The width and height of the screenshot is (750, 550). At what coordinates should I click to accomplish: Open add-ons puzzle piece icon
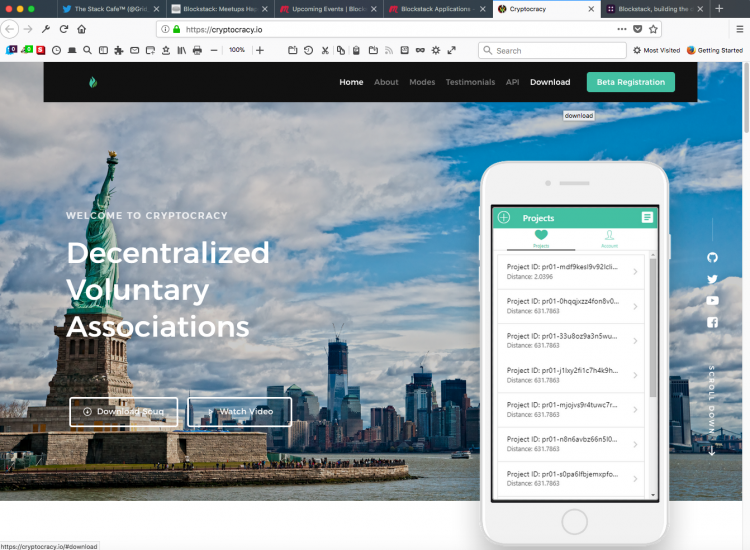[119, 50]
